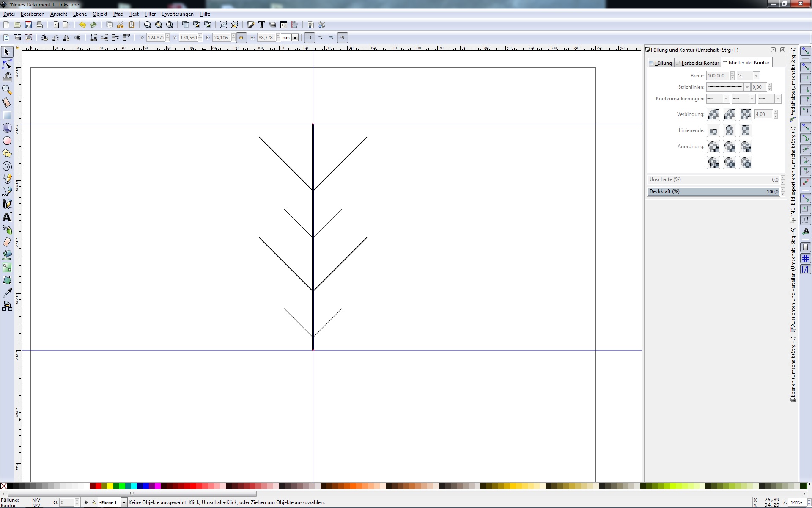Toggle the main snapping button
Image resolution: width=812 pixels, height=508 pixels.
pyautogui.click(x=806, y=51)
